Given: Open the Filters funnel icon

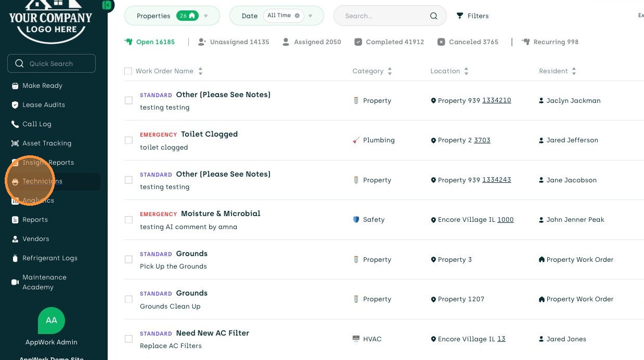Looking at the screenshot, I should [x=460, y=16].
